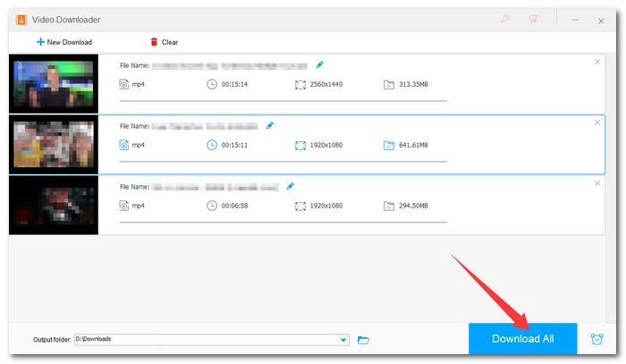Click pencil icon for 00:15:11 video
Image resolution: width=626 pixels, height=364 pixels.
coord(270,126)
